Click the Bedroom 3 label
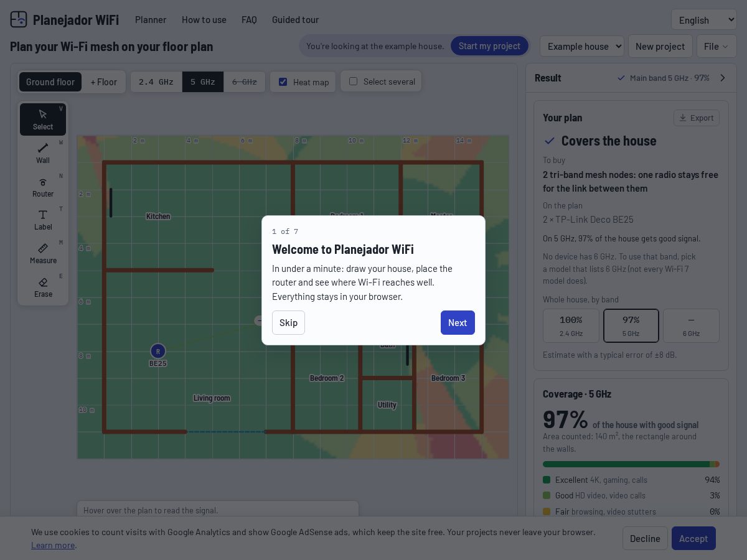 point(448,378)
